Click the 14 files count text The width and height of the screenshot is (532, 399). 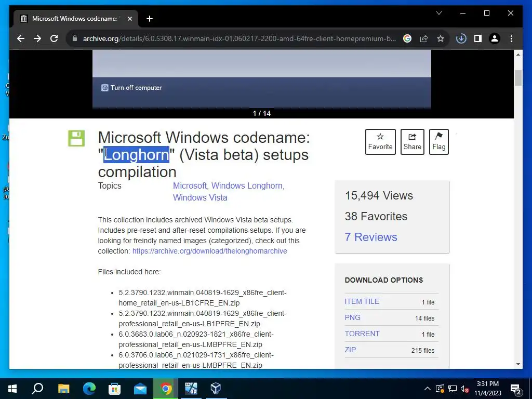[x=424, y=318]
